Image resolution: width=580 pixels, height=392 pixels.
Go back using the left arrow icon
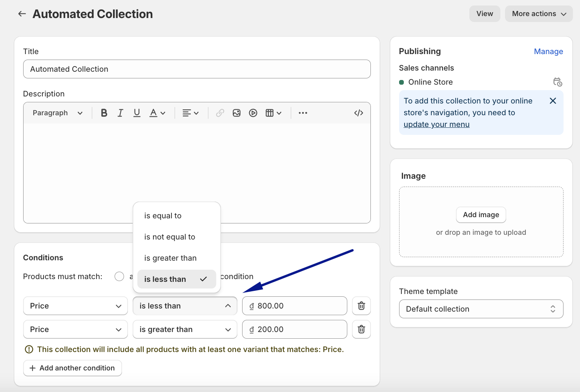coord(22,14)
